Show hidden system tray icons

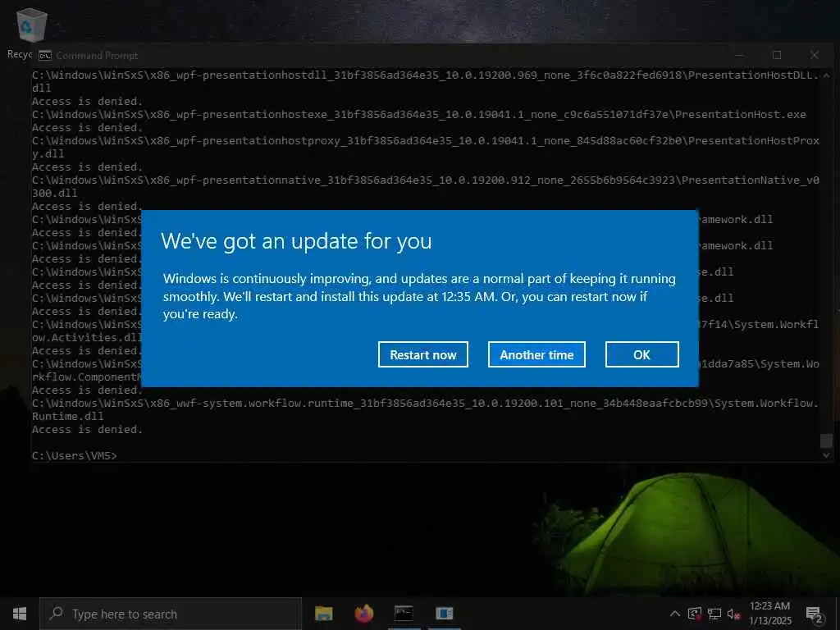click(675, 614)
